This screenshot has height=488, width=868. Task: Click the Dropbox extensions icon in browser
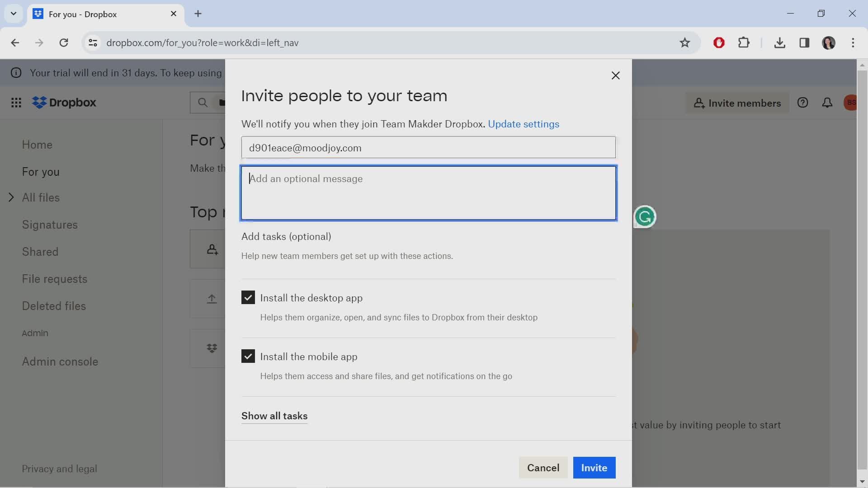(745, 42)
